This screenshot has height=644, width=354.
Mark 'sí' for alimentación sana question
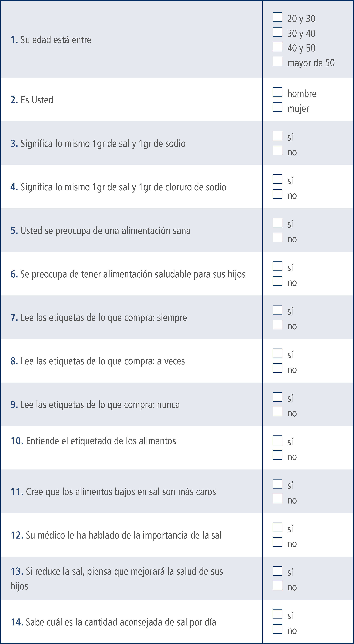(277, 223)
